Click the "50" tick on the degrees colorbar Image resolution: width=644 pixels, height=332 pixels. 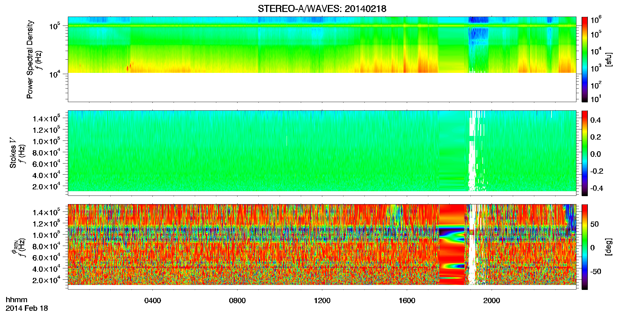[595, 224]
